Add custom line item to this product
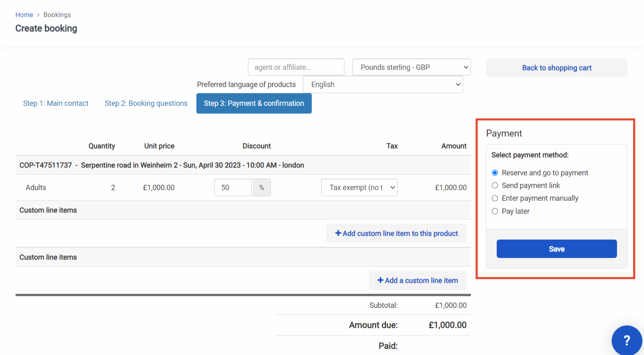 click(396, 233)
